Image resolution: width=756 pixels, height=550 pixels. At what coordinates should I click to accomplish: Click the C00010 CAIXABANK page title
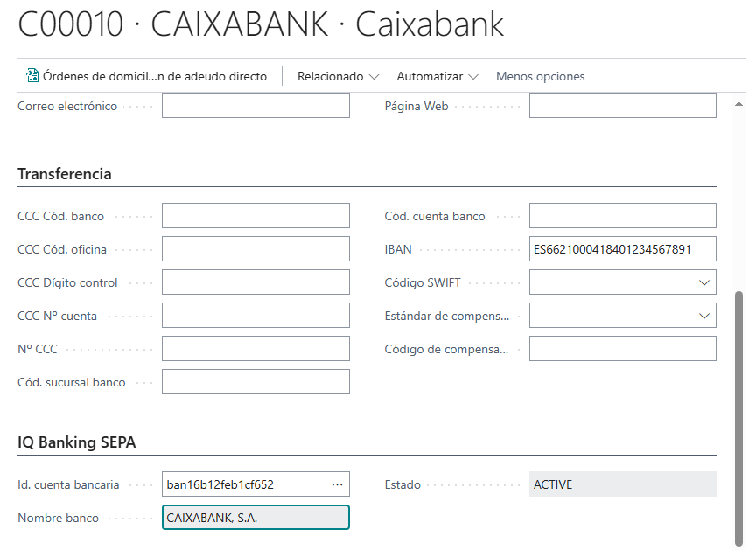point(260,25)
